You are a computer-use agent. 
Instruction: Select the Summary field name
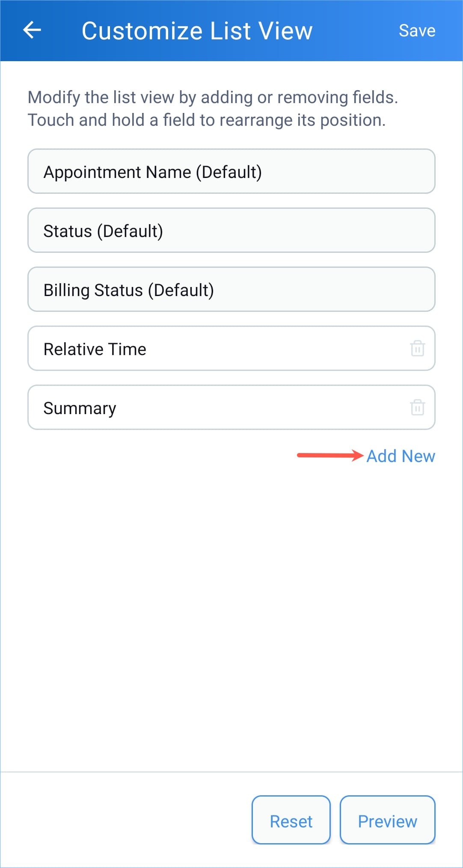tap(80, 408)
